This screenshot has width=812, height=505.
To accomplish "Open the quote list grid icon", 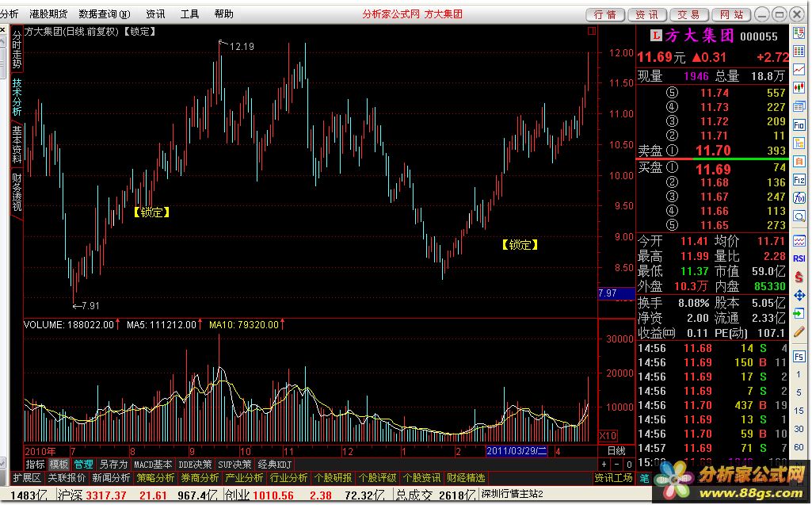I will [x=799, y=51].
